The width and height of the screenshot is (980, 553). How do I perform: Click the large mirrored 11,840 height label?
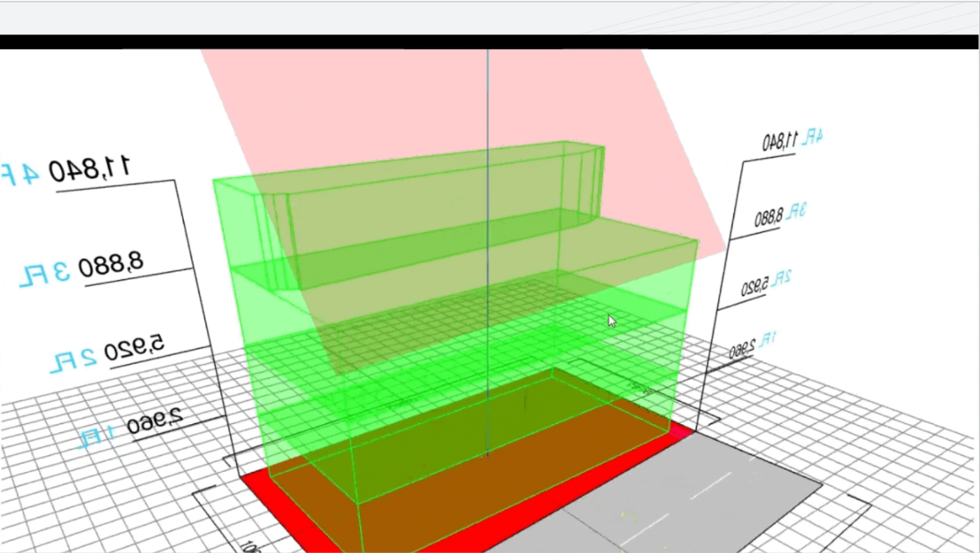[91, 169]
